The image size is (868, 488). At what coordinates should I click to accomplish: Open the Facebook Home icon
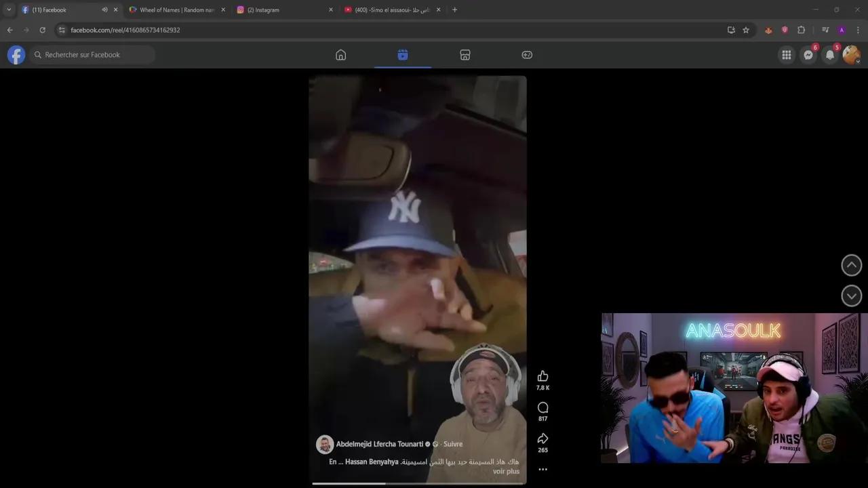click(x=340, y=55)
